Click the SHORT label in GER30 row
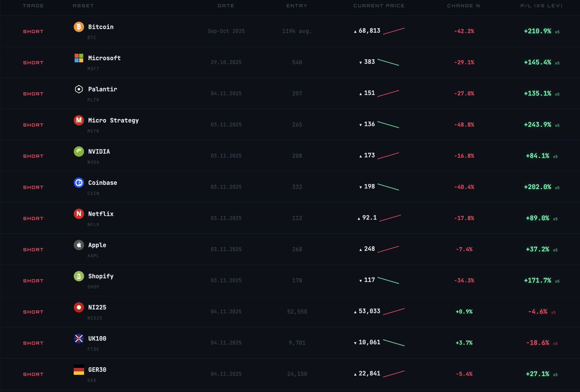Image resolution: width=580 pixels, height=392 pixels. [33, 375]
